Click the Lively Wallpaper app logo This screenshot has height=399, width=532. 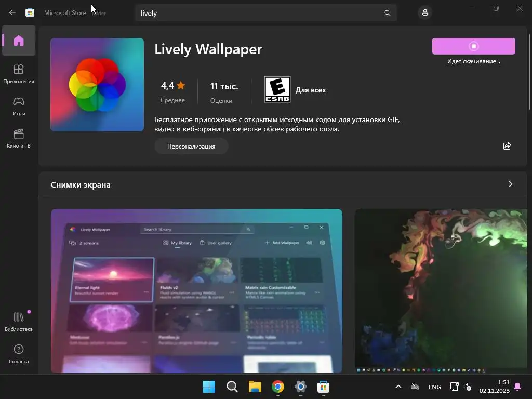pyautogui.click(x=97, y=85)
